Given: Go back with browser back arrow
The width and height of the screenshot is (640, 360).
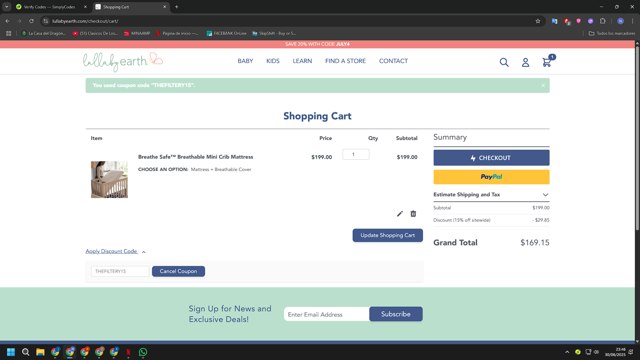Looking at the screenshot, I should pos(8,21).
